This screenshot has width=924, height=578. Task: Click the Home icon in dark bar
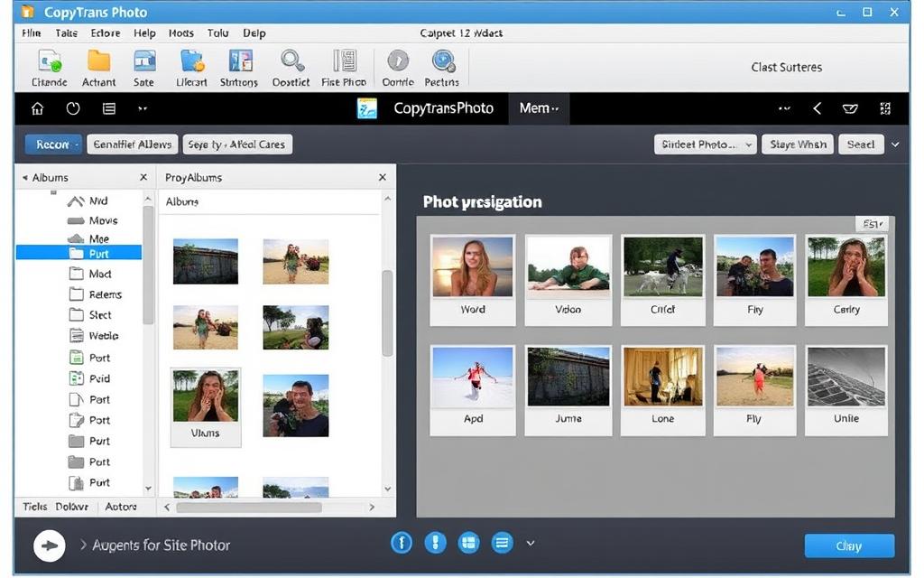click(x=37, y=108)
